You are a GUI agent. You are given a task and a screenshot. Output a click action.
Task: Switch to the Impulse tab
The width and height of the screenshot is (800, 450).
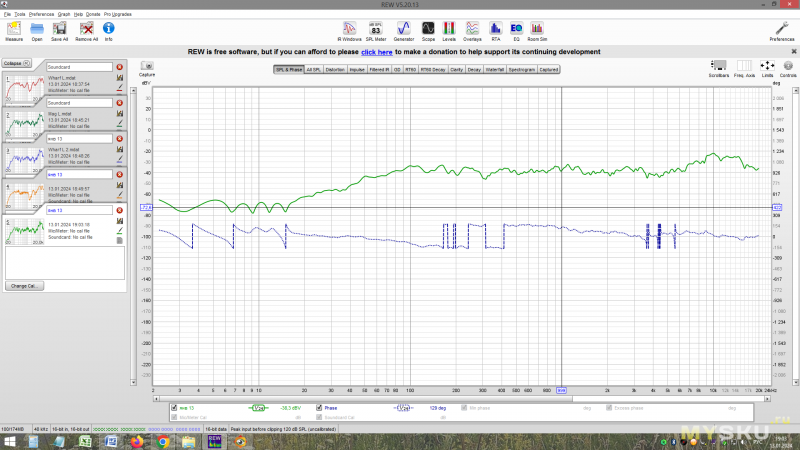[x=357, y=69]
